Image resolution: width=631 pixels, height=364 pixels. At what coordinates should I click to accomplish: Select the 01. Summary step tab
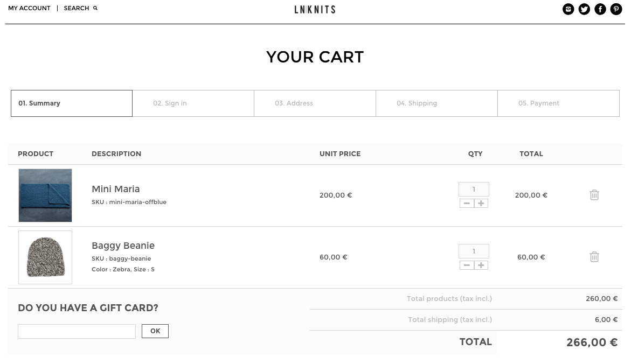coord(72,103)
